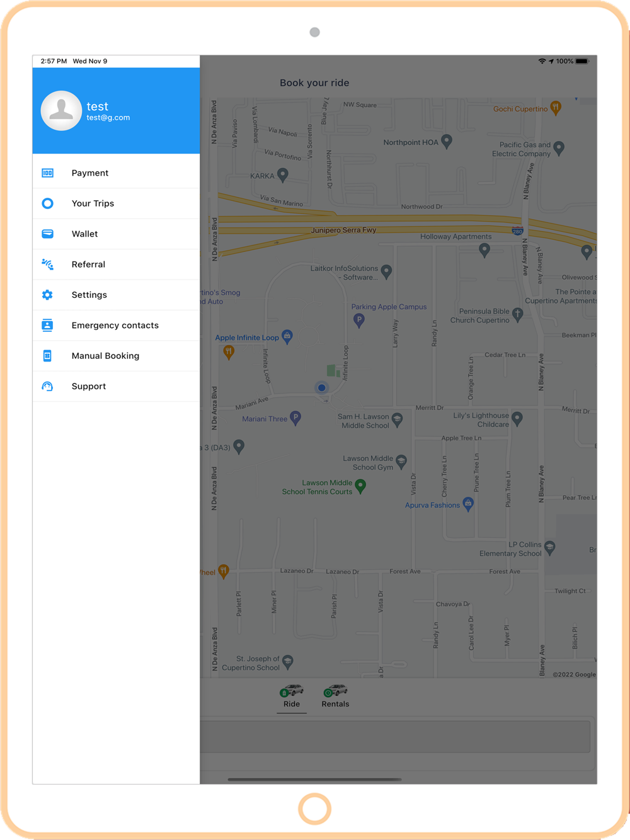Click the blue current location dot
This screenshot has width=630, height=840.
coord(322,388)
